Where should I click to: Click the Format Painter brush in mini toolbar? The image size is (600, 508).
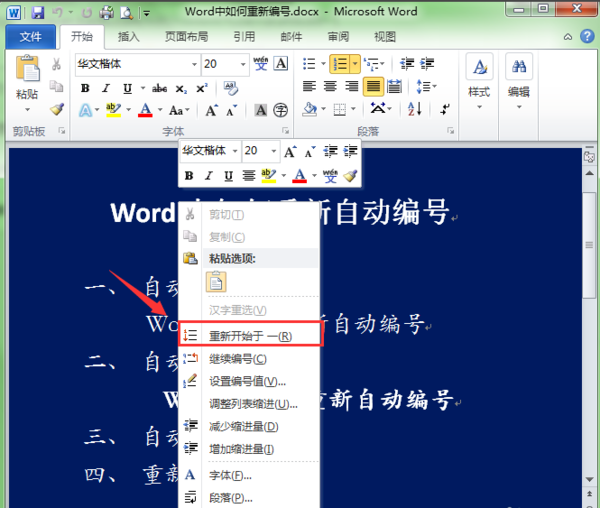[x=351, y=176]
